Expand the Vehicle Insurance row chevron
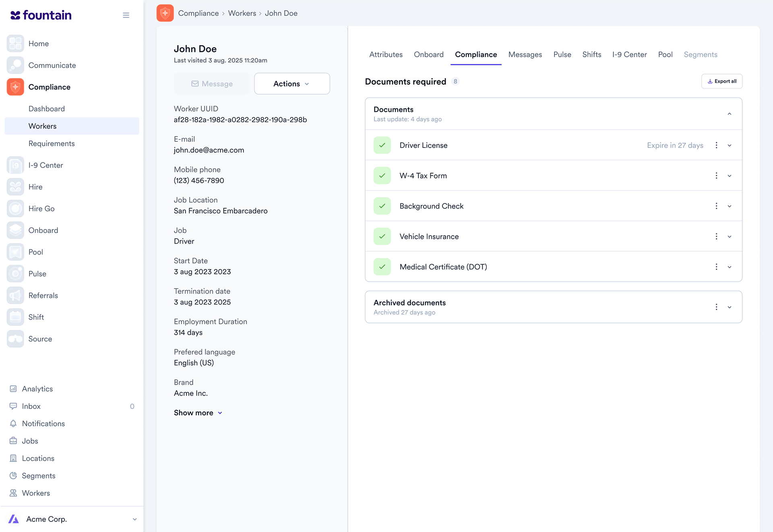This screenshot has width=773, height=532. [x=730, y=237]
